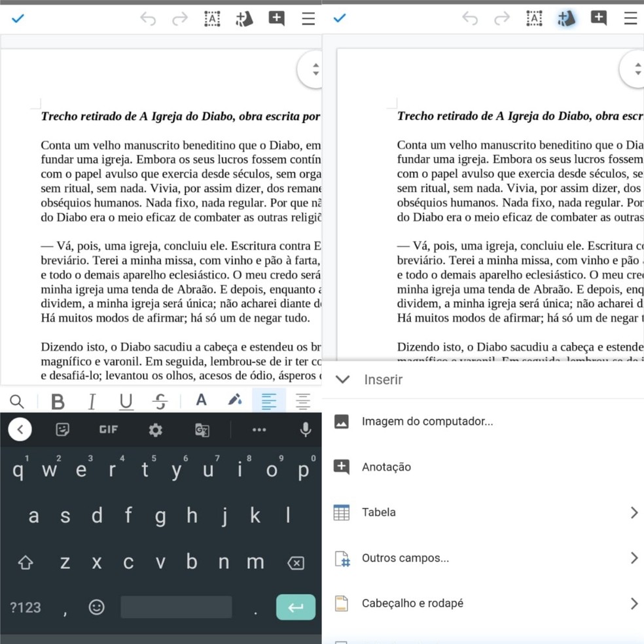Collapse keyboard toolbar with back arrow
The height and width of the screenshot is (644, 644).
click(x=20, y=429)
